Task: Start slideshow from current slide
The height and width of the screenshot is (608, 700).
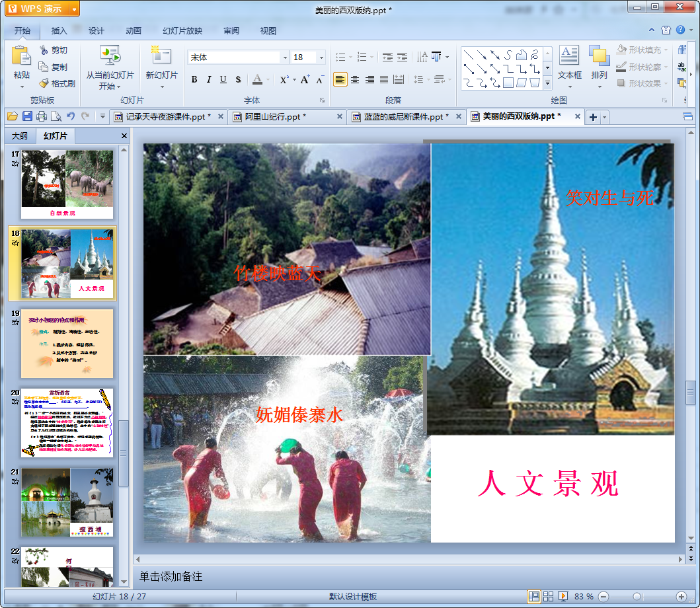Action: click(x=110, y=56)
